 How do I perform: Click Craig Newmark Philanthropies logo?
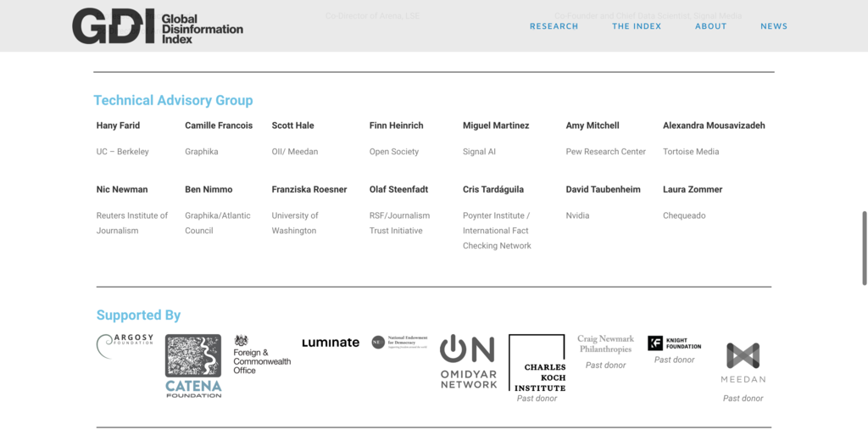(x=605, y=343)
